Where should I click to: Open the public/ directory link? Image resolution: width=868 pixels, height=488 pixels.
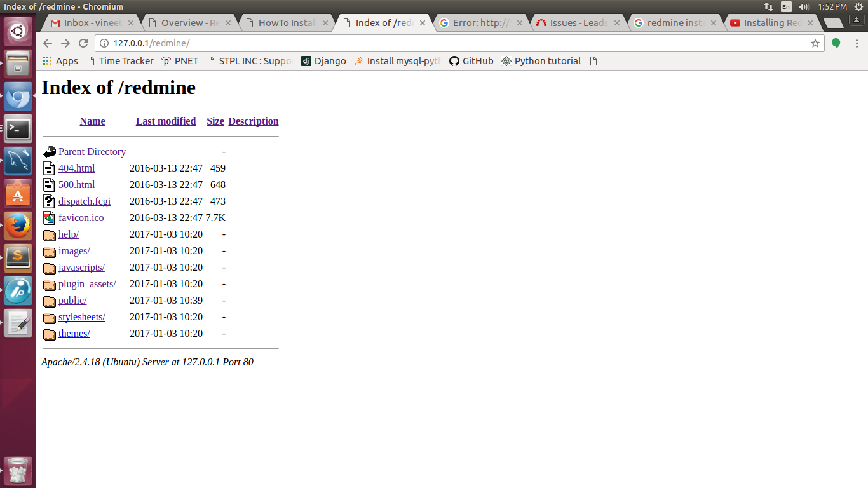(72, 301)
